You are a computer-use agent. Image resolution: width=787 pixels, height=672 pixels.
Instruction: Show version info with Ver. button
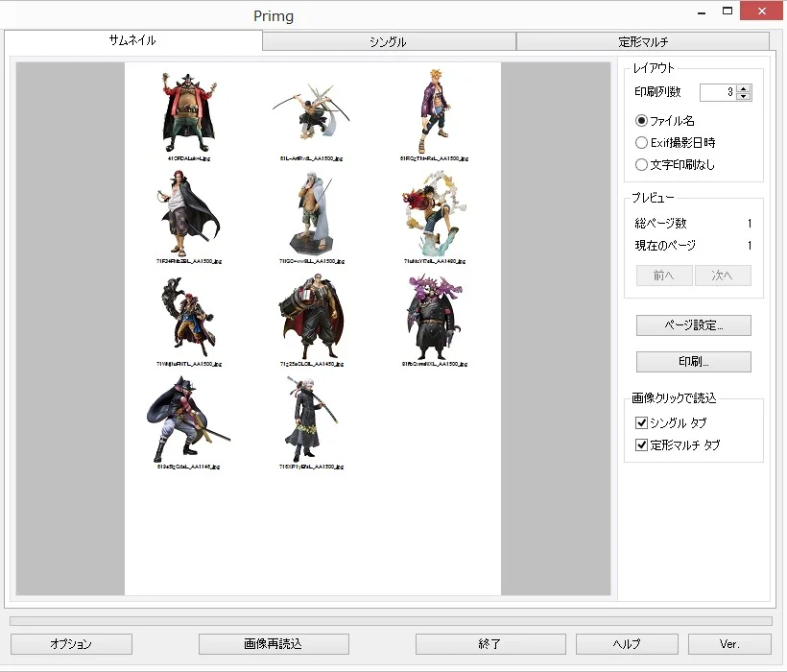click(729, 644)
